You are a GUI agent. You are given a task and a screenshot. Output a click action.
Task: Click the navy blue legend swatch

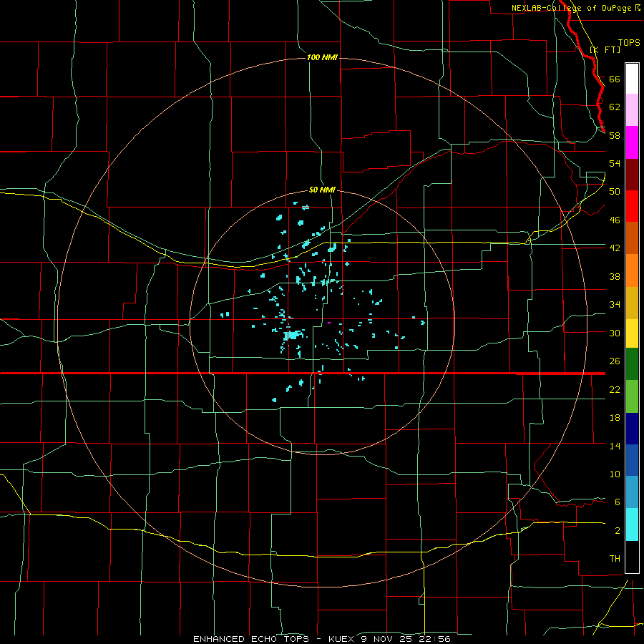tap(632, 429)
